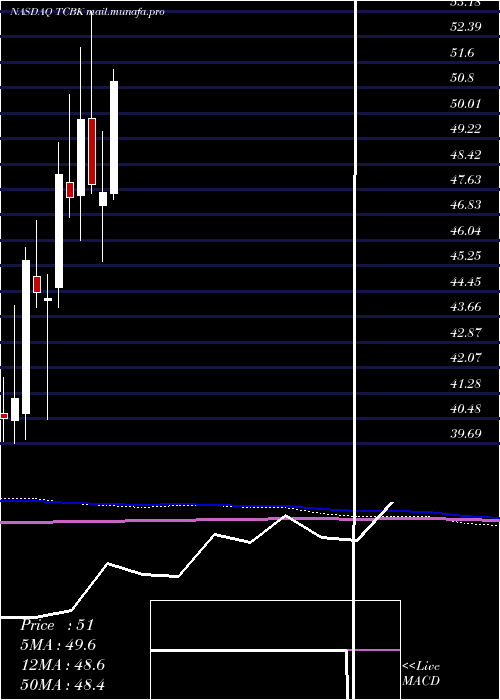The width and height of the screenshot is (500, 700).
Task: Select the 43.66 price axis label
Action: pos(466,307)
